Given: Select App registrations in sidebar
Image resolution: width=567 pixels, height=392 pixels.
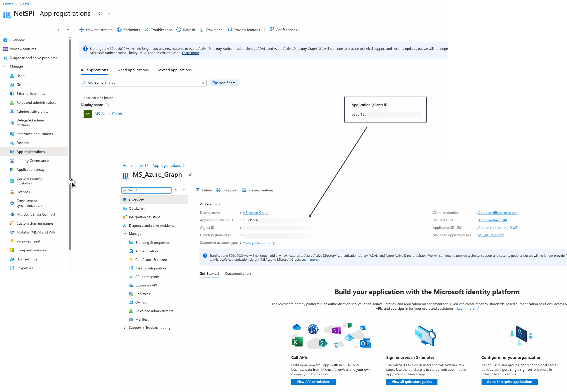Looking at the screenshot, I should [x=34, y=152].
